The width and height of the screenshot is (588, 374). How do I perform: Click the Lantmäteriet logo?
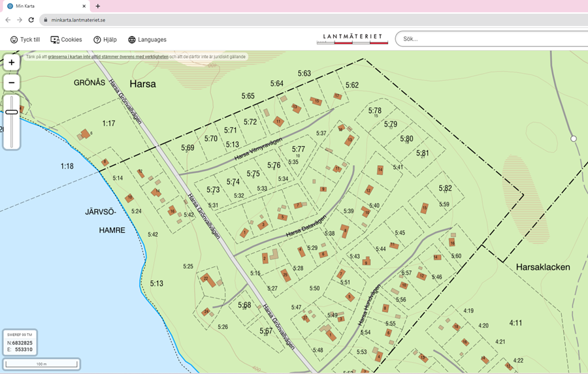click(x=353, y=39)
